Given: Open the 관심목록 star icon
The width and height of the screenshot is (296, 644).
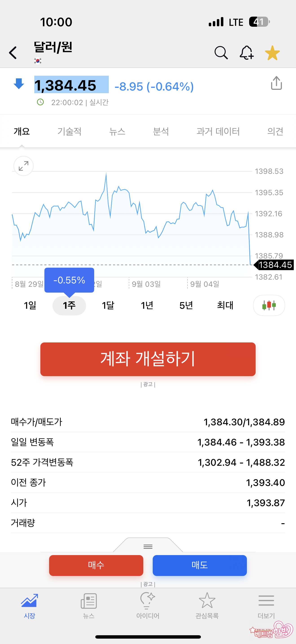Looking at the screenshot, I should coord(207,604).
